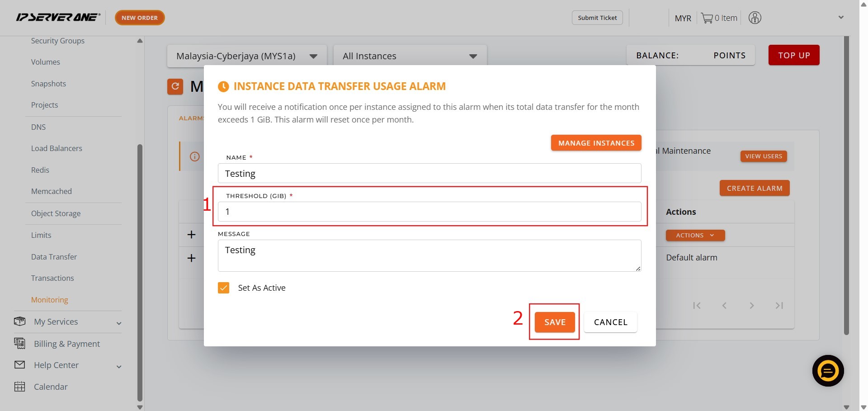868x411 pixels.
Task: Click the Billing & Payment icon
Action: click(20, 344)
